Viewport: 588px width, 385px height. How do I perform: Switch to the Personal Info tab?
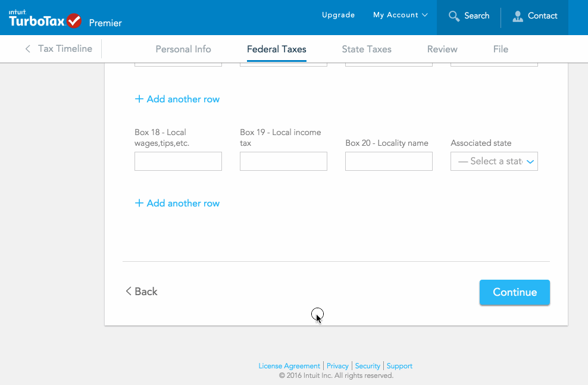[x=183, y=49]
